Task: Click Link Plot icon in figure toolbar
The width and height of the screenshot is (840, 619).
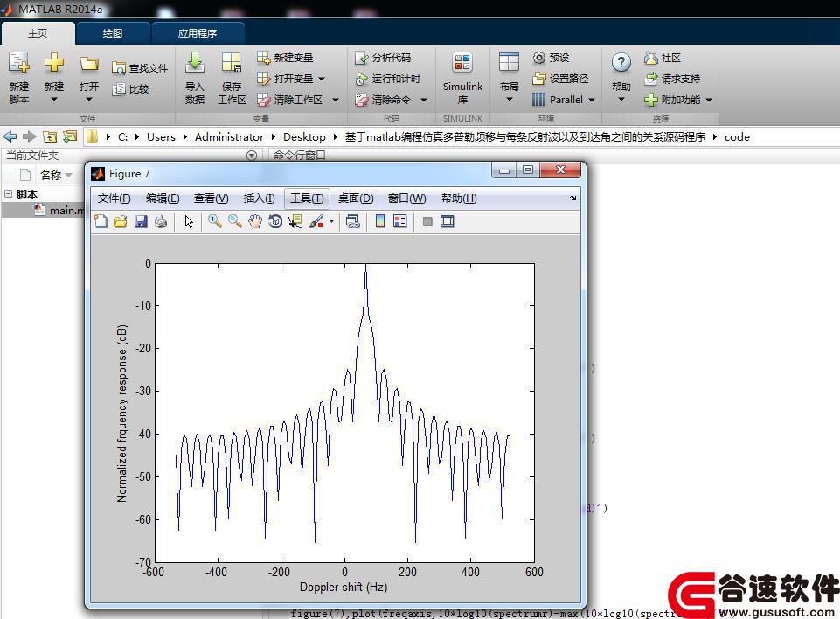Action: coord(352,221)
